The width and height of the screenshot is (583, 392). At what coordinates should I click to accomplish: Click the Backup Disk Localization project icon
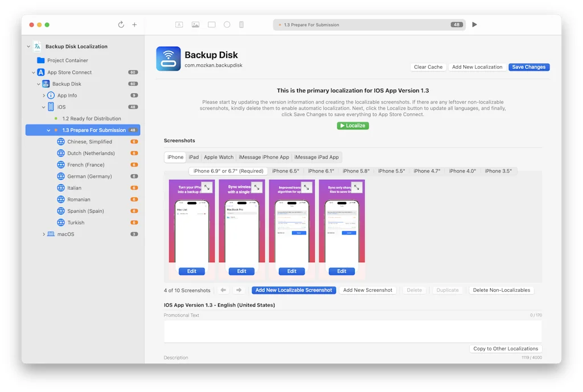pos(37,47)
